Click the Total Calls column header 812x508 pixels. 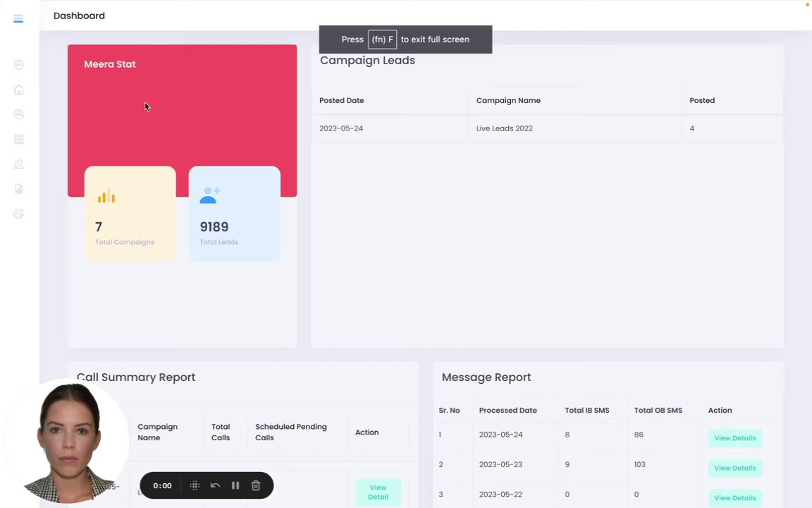pos(221,432)
